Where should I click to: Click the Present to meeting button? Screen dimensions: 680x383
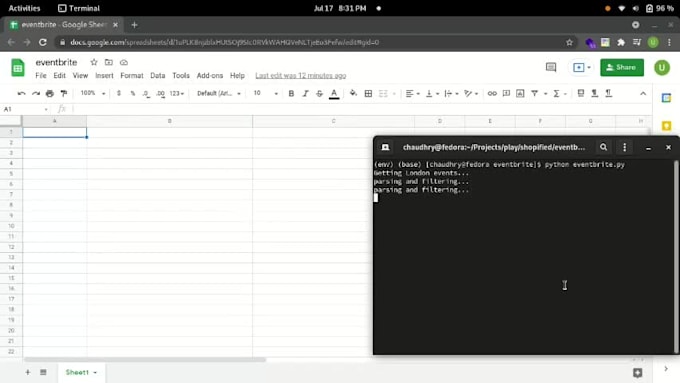pyautogui.click(x=582, y=67)
